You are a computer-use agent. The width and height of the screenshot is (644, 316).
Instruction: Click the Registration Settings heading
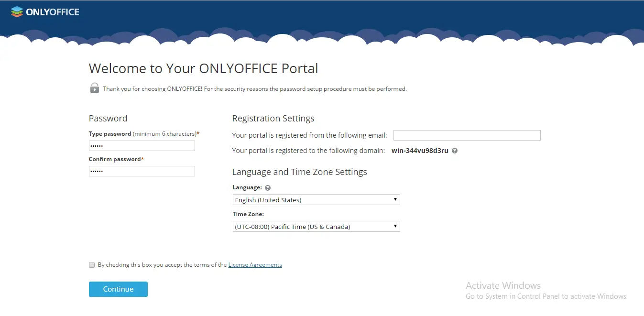[x=273, y=119]
